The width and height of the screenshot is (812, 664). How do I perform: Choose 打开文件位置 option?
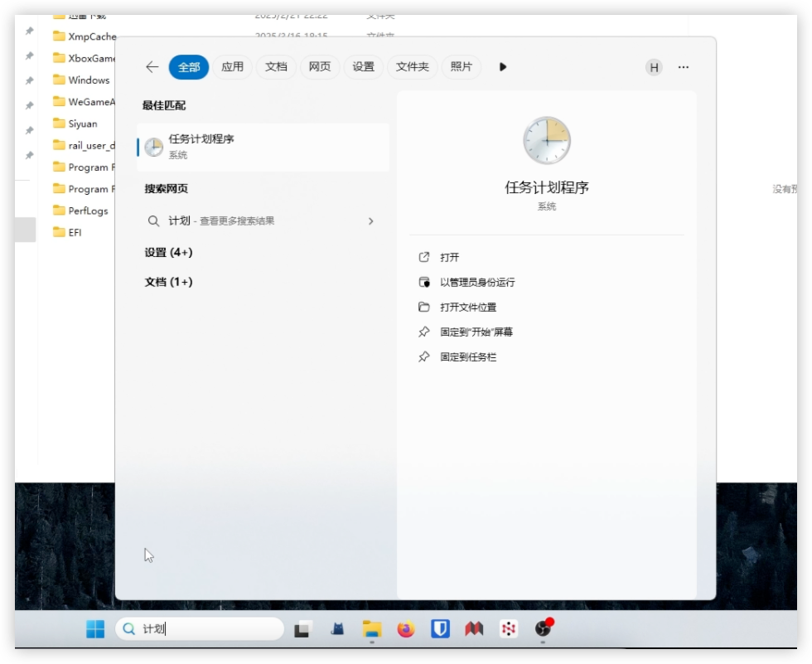point(468,308)
